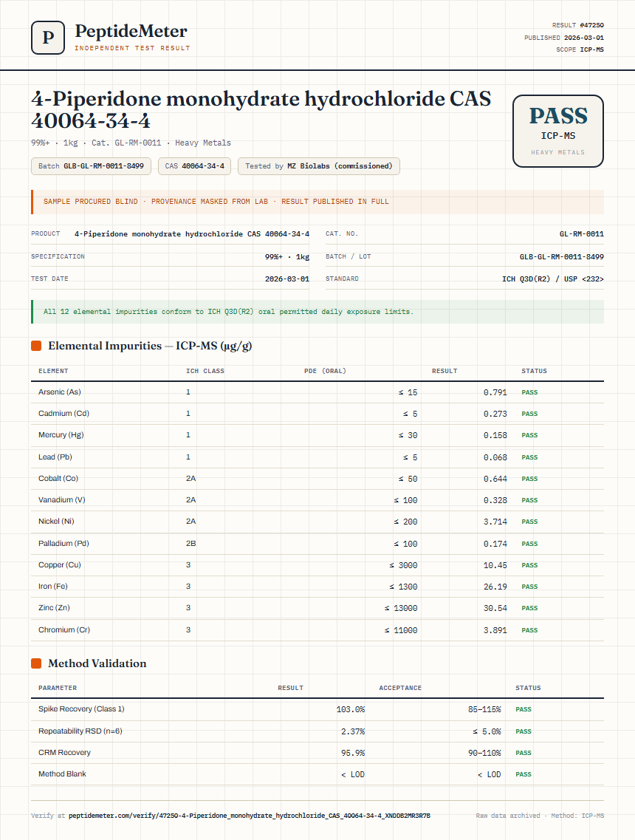The width and height of the screenshot is (635, 840).
Task: Click the INDEPENDENT TEST RESULT tagline
Action: [x=132, y=48]
